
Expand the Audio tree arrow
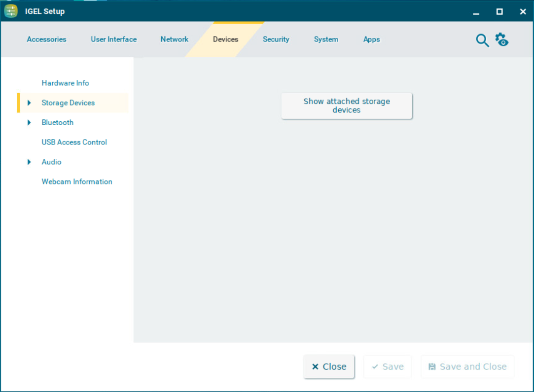pos(29,162)
